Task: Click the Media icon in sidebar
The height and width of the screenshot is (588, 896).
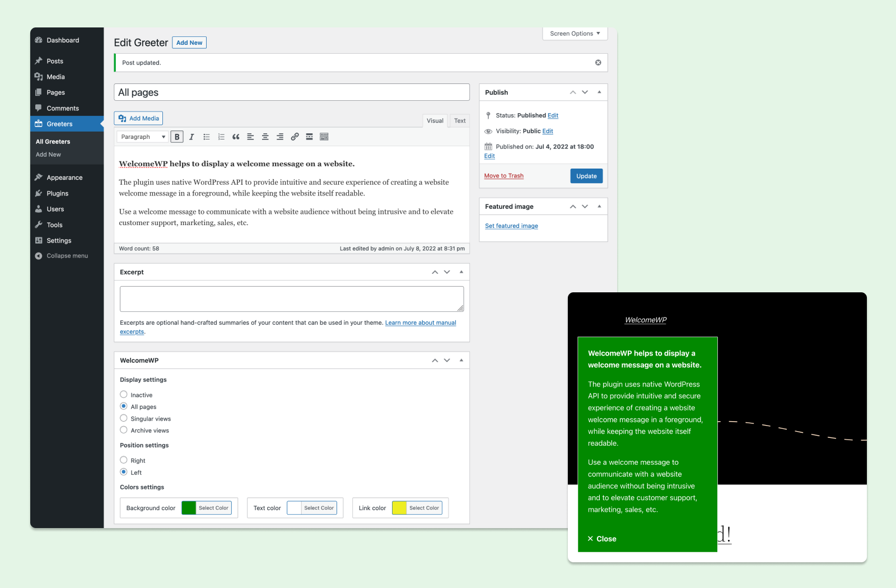Action: 39,77
